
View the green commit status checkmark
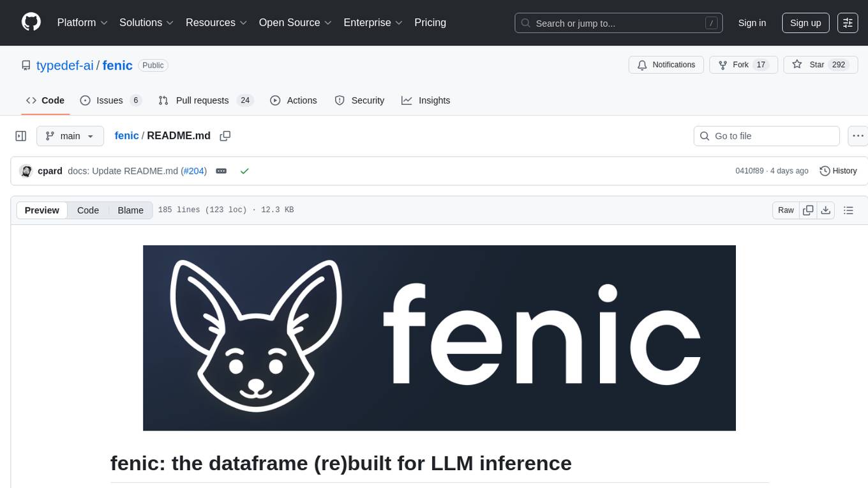click(244, 171)
